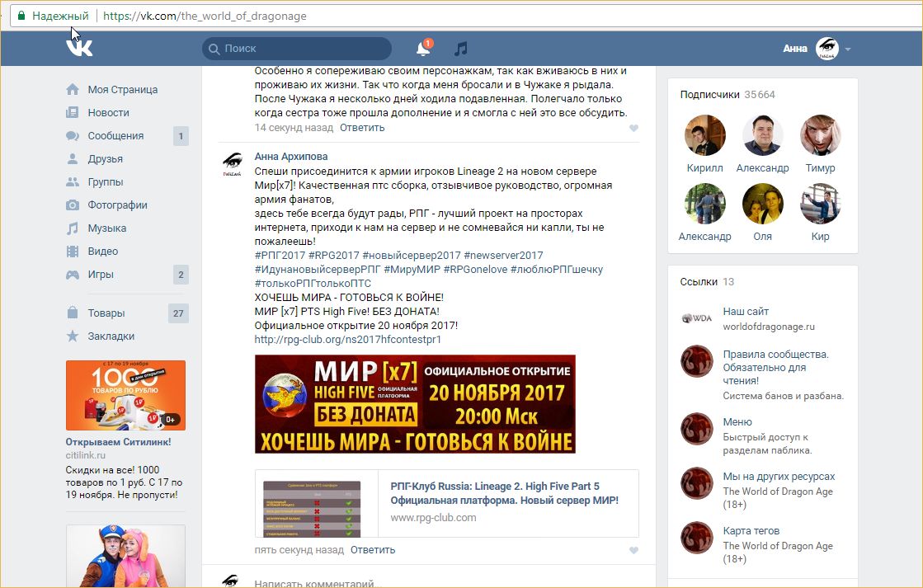Open hashtag #newserver2017
The width and height of the screenshot is (923, 588).
click(x=503, y=256)
